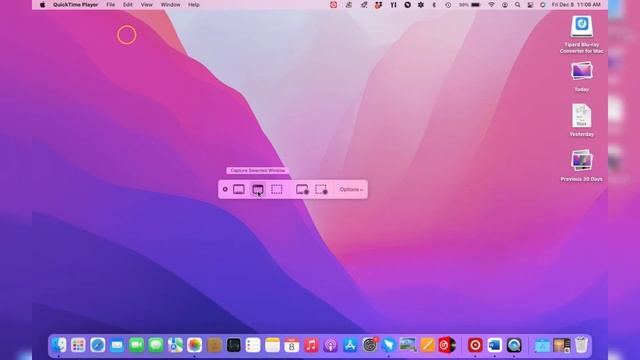The width and height of the screenshot is (640, 360).
Task: Open Microsoft Word from the Dock
Action: (495, 345)
